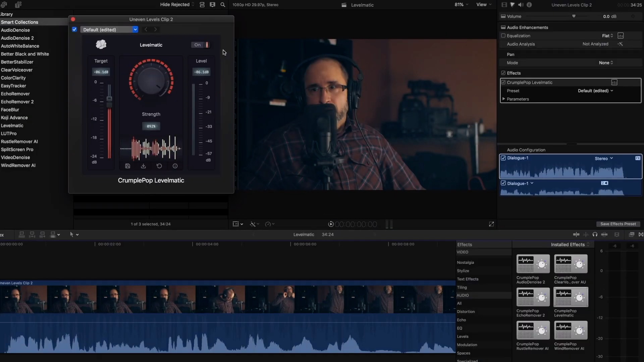Screen dimensions: 644x362
Task: Select the Distortion audio category
Action: (466, 312)
